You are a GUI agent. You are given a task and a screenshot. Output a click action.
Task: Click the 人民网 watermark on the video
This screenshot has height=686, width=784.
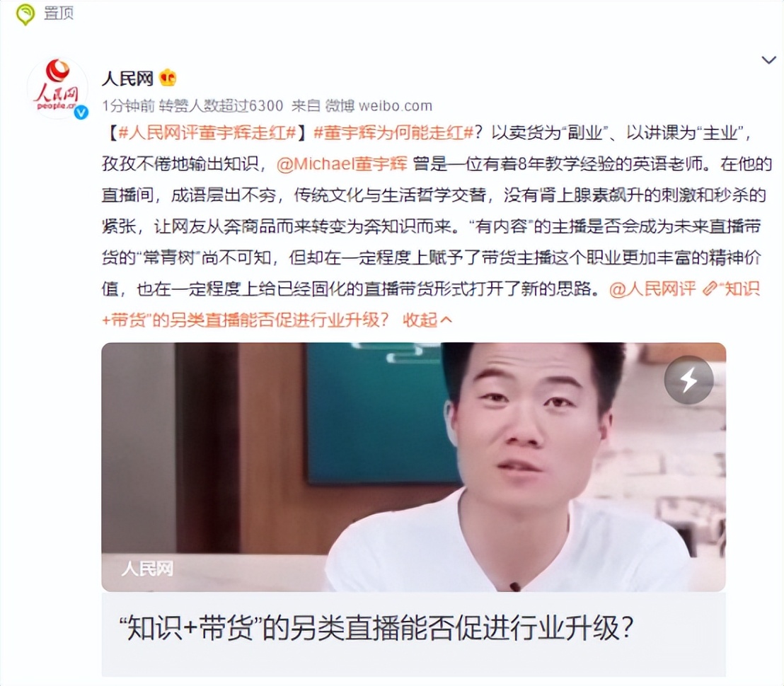(147, 569)
